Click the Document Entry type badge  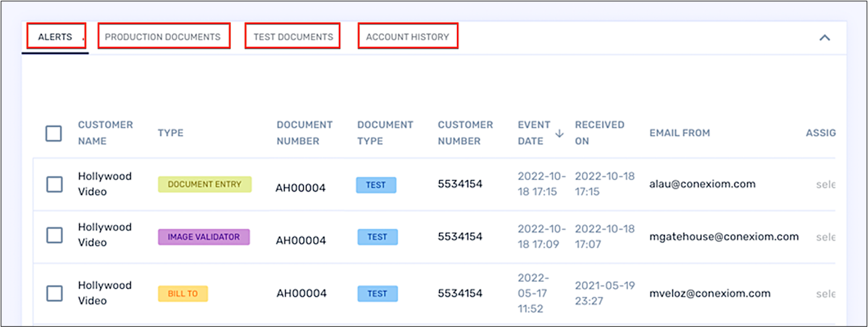click(x=204, y=184)
